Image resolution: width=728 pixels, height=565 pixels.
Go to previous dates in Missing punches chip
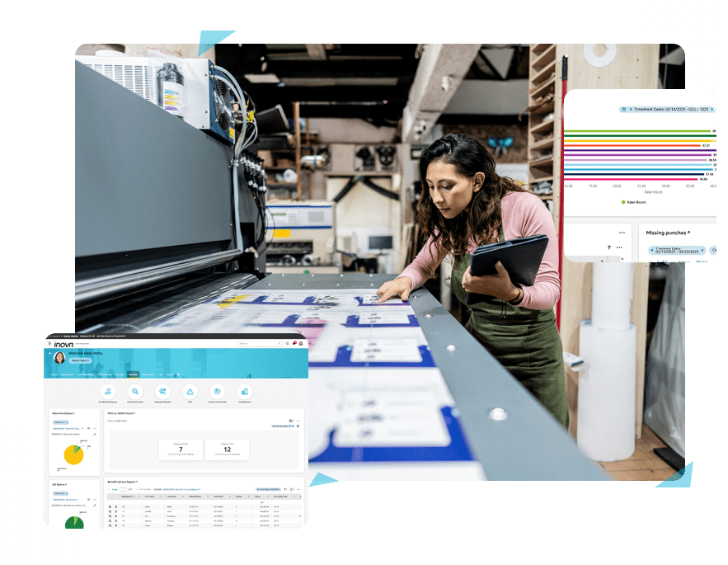click(652, 250)
